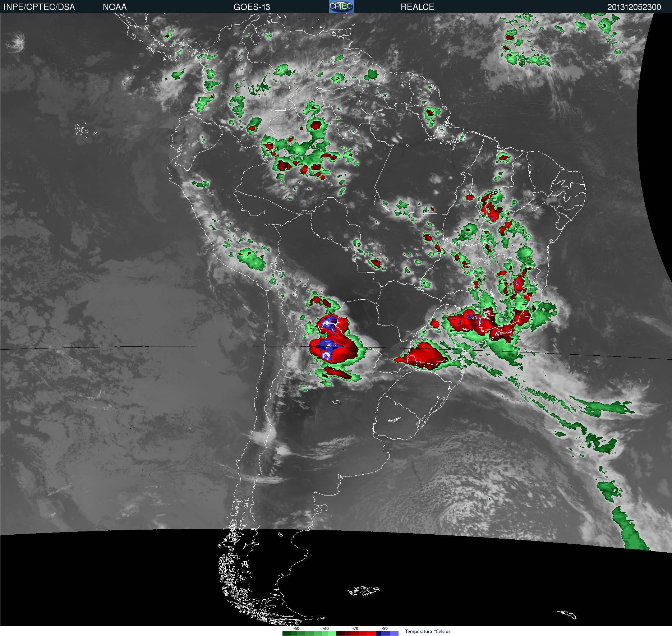Viewport: 672px width, 636px height.
Task: Click the INPE/CPTEC/DSA header text
Action: click(x=40, y=7)
